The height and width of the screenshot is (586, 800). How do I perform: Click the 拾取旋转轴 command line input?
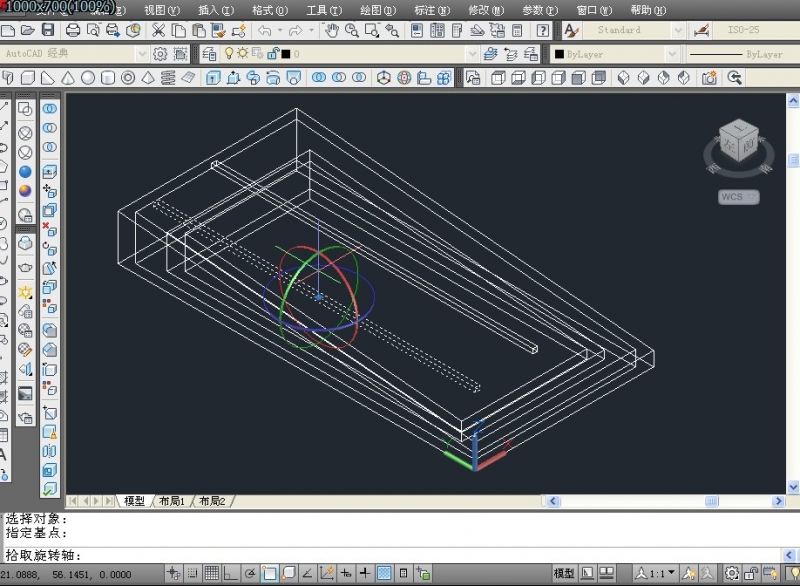coord(393,555)
